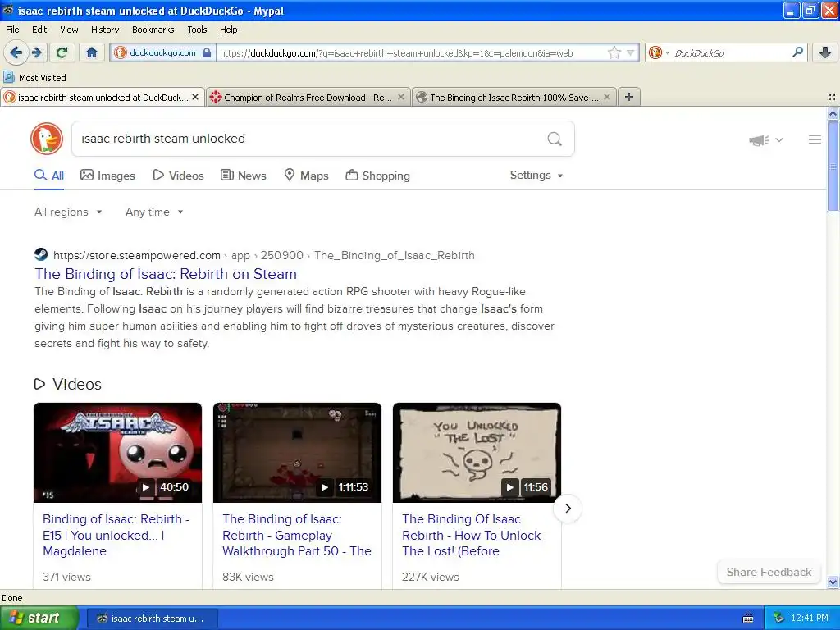Image resolution: width=840 pixels, height=630 pixels.
Task: Open the E15 You unlocked Magdalene video title
Action: pos(116,535)
